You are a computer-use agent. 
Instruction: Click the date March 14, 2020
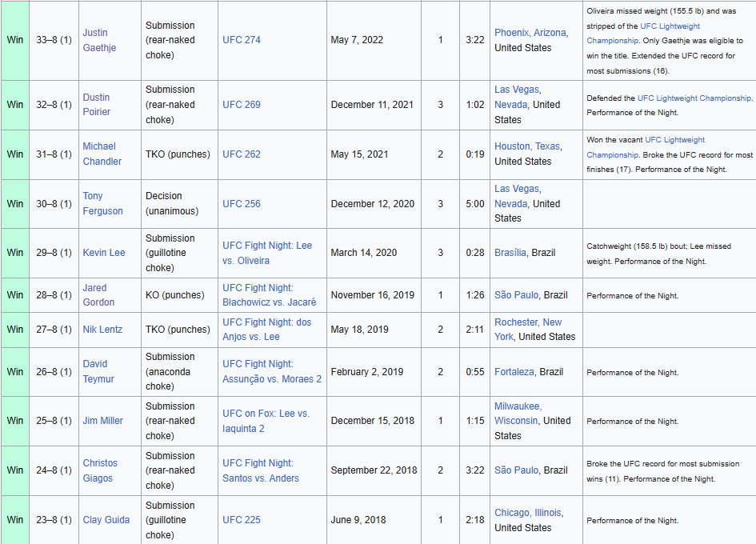(363, 253)
